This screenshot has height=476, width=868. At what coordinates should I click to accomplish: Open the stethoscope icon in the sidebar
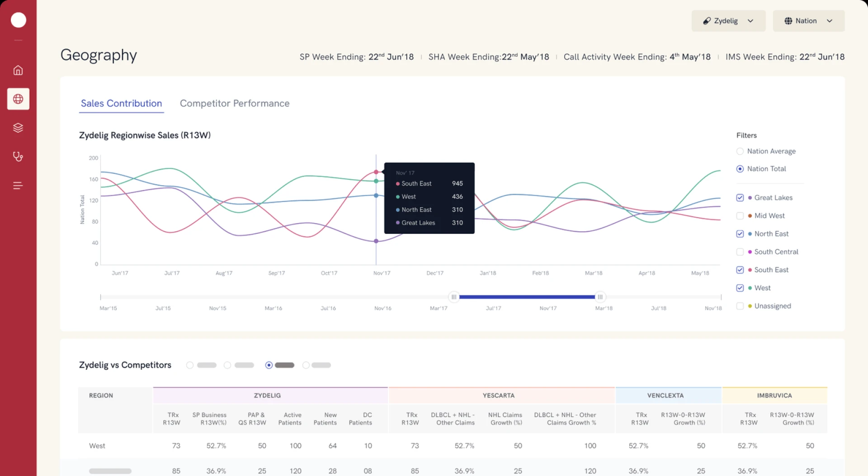18,156
